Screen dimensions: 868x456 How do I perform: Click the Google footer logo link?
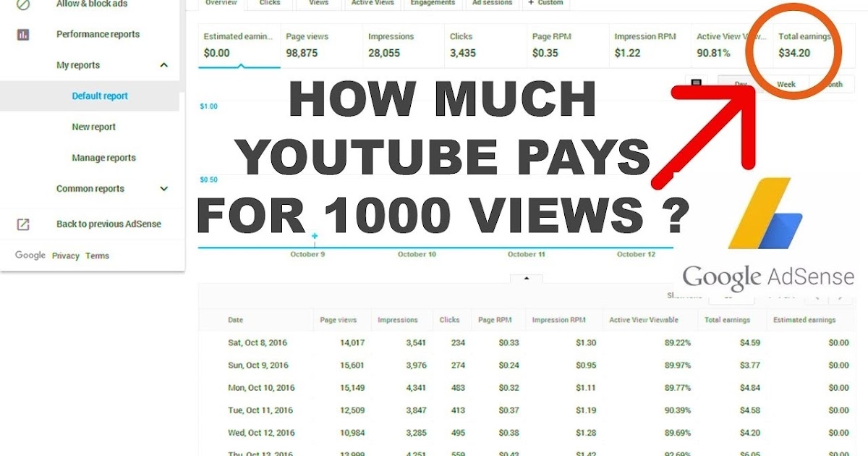(x=30, y=256)
